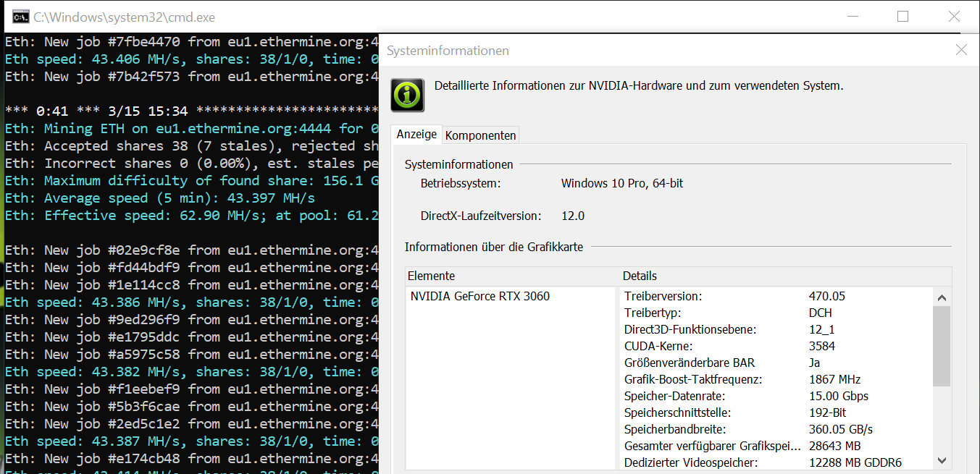This screenshot has height=474, width=980.
Task: Click the green NVIDIA info icon
Action: (407, 95)
